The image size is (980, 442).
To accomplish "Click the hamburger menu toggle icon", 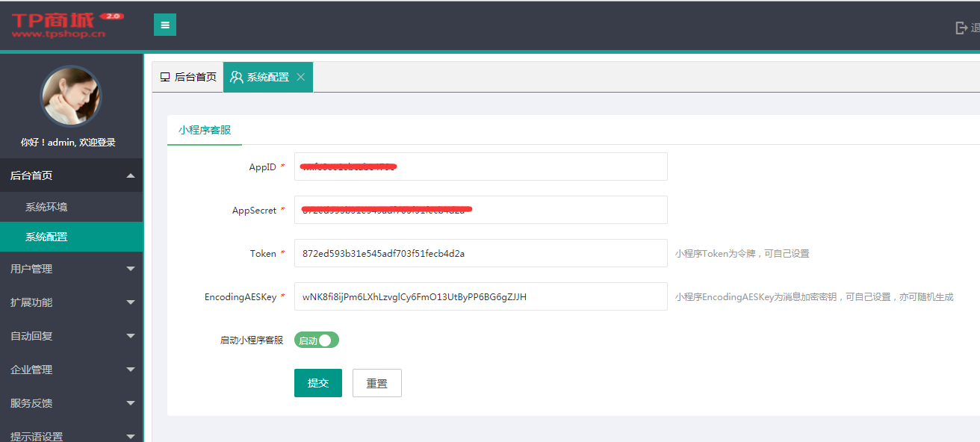I will [x=165, y=25].
